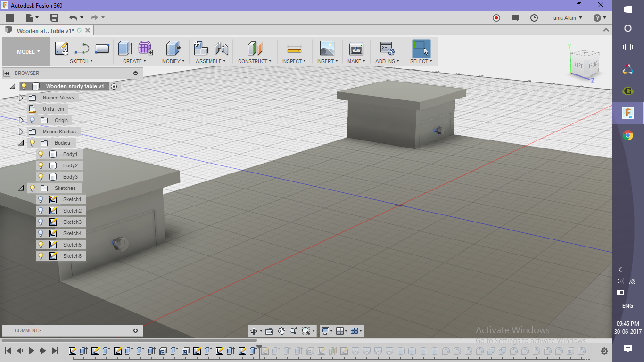Open timeline settings gear

click(x=604, y=351)
